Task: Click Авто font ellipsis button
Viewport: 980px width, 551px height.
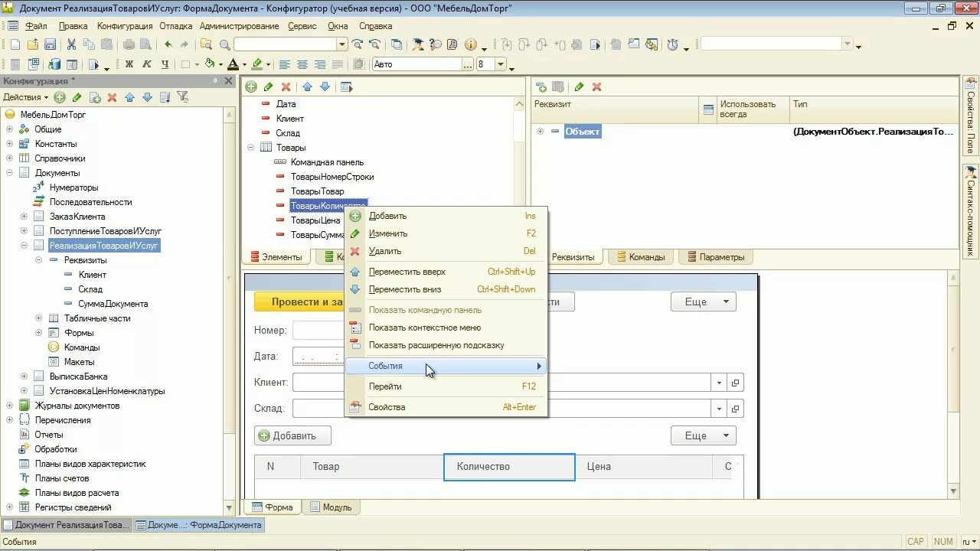Action: pyautogui.click(x=469, y=64)
